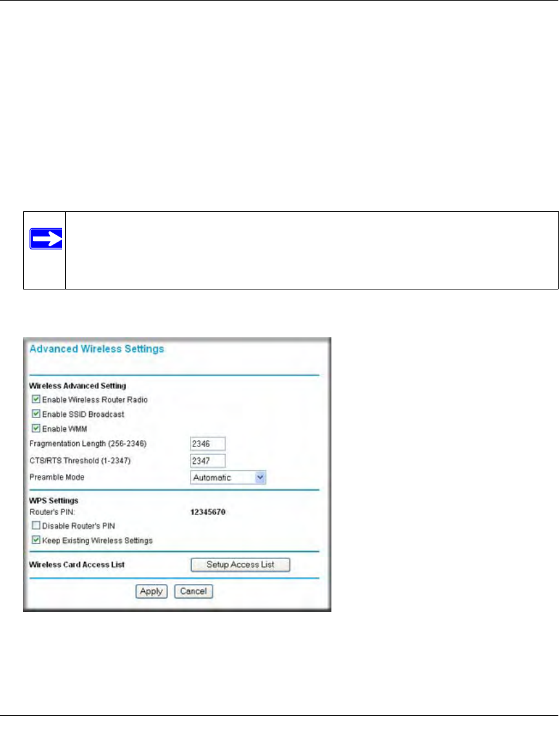Viewport: 559px width, 756px height.
Task: Click the Fragmentation Length field
Action: tap(208, 443)
